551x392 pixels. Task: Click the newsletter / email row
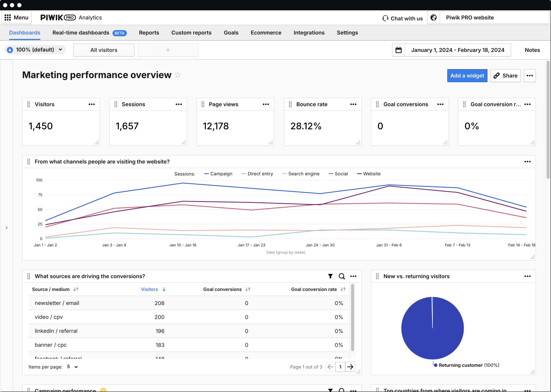189,303
